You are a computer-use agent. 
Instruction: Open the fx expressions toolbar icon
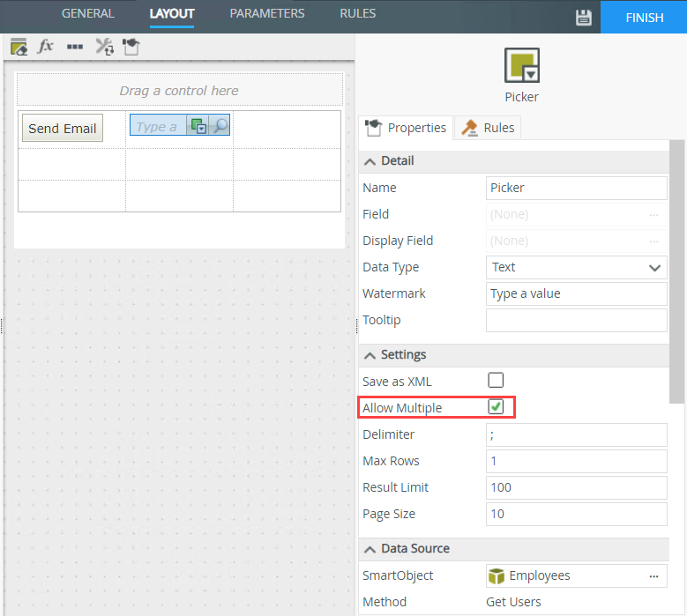click(x=46, y=46)
